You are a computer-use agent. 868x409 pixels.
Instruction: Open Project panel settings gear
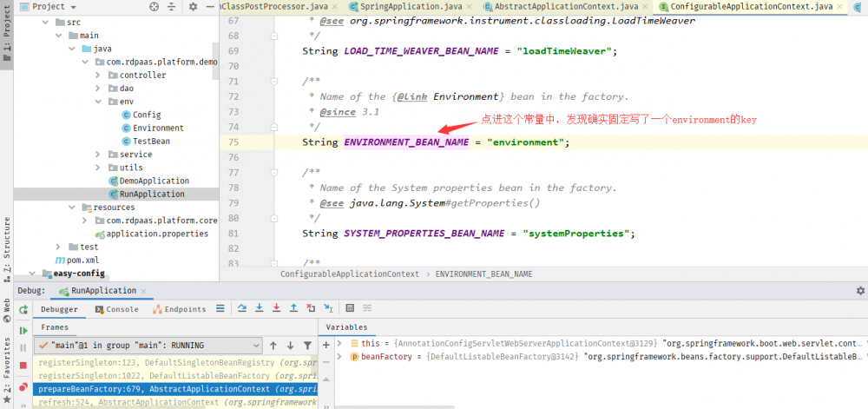pyautogui.click(x=193, y=6)
